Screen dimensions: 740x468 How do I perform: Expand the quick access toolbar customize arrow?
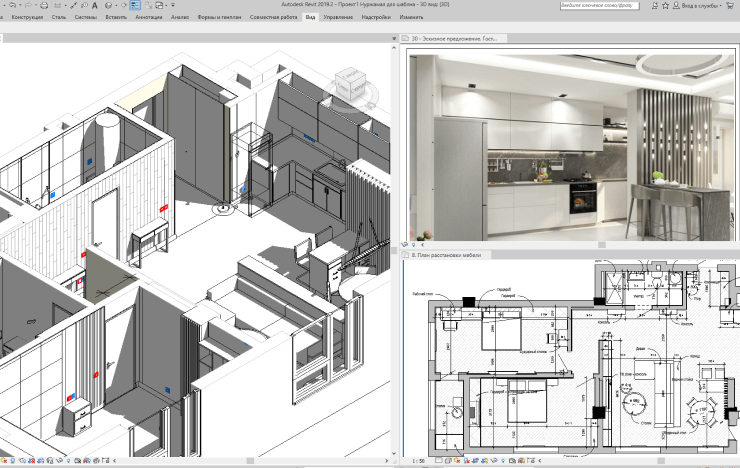[173, 6]
